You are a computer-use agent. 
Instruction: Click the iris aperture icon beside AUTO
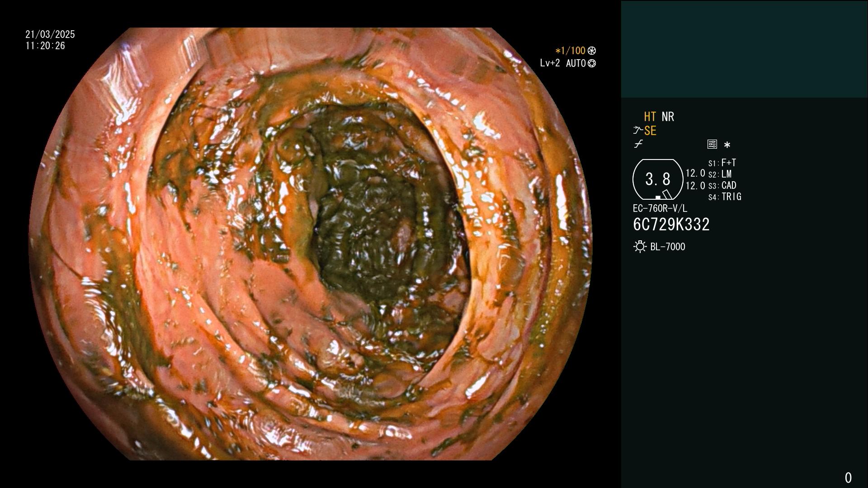(x=592, y=64)
